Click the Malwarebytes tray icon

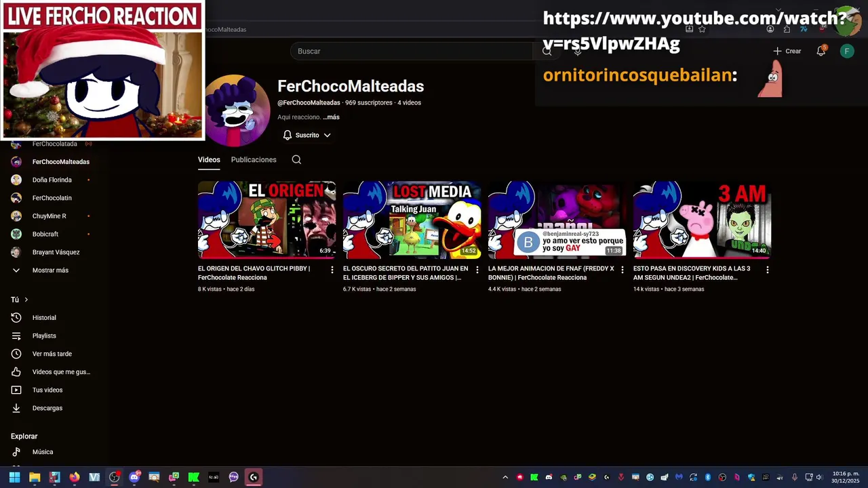click(679, 477)
